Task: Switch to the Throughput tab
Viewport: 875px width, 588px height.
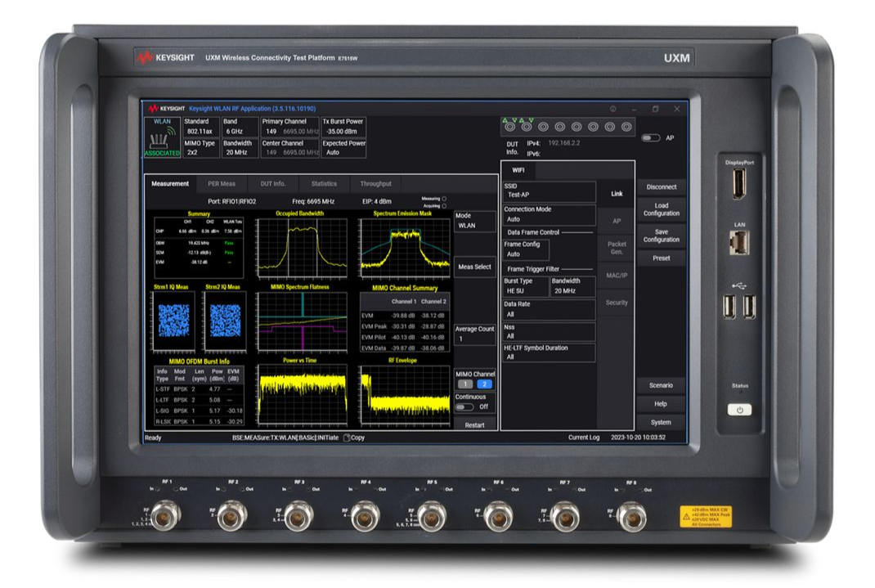Action: tap(375, 183)
